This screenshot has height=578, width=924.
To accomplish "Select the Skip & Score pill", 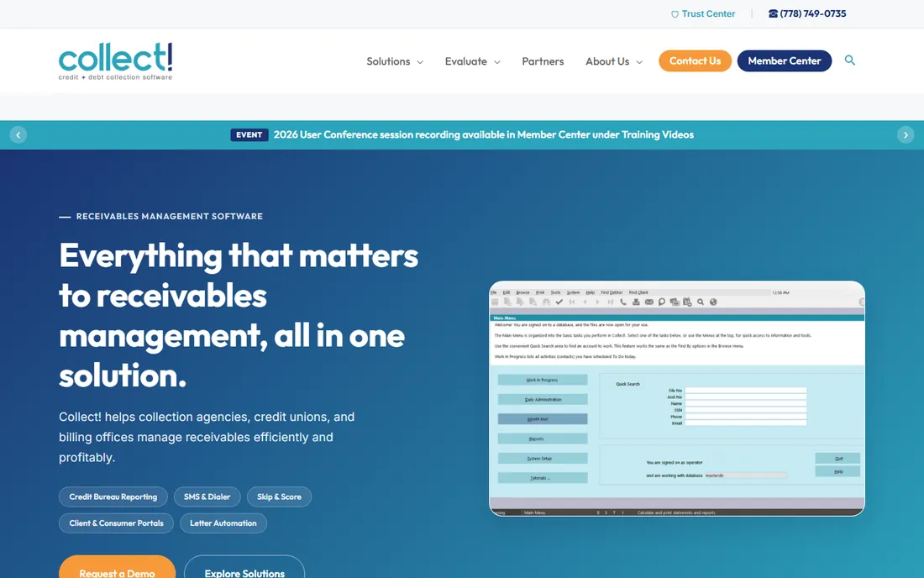I will coord(279,497).
